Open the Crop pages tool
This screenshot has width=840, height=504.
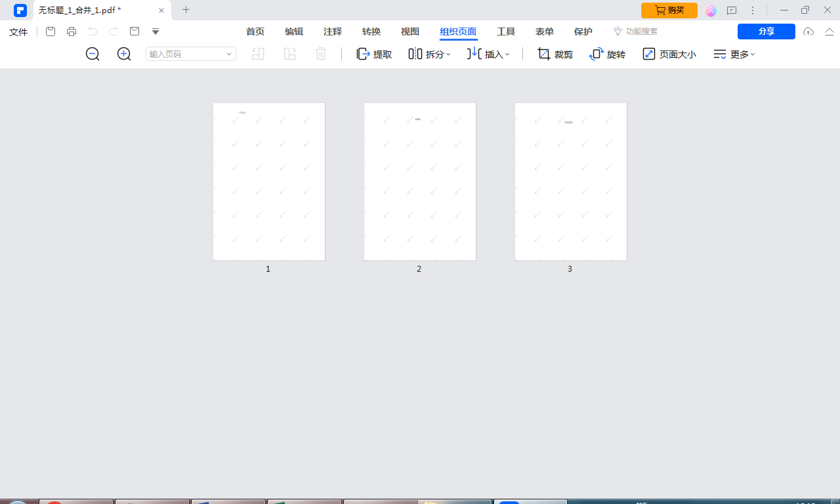(x=555, y=54)
